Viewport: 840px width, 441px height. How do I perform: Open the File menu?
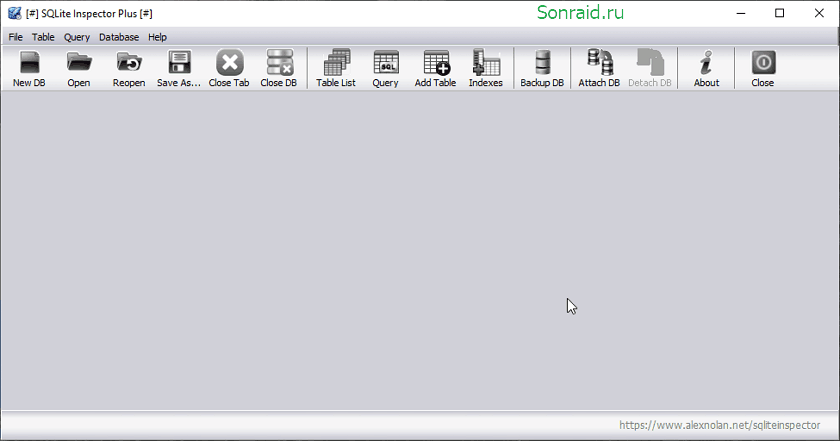[16, 37]
